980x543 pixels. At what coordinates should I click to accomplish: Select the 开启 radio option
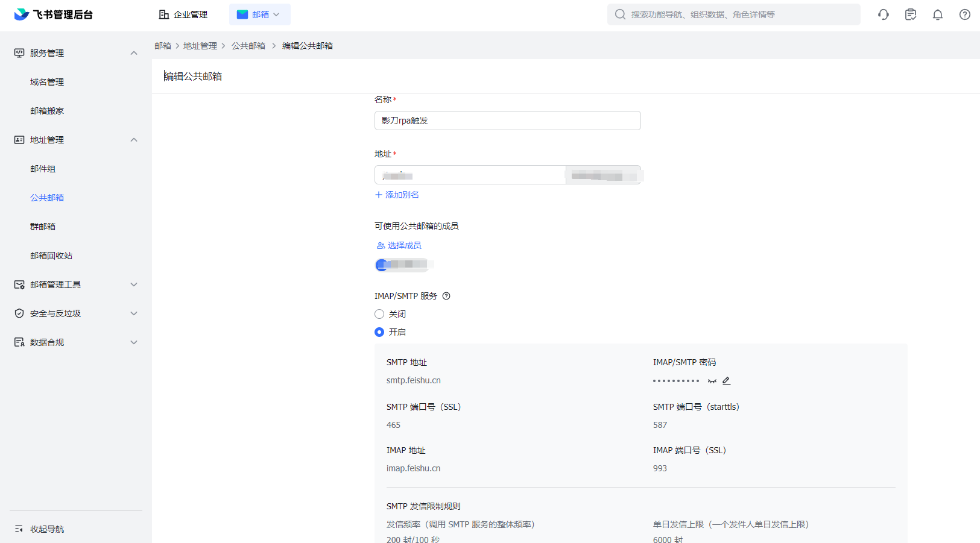pyautogui.click(x=379, y=332)
